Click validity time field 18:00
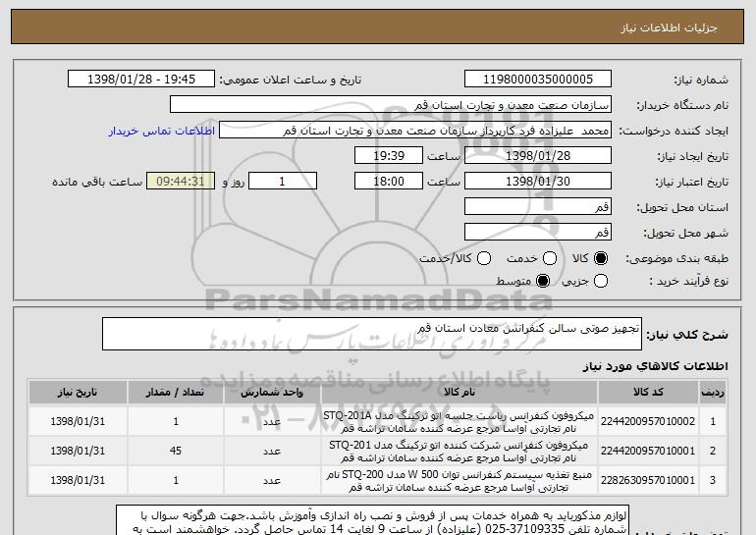This screenshot has width=756, height=535. click(389, 182)
